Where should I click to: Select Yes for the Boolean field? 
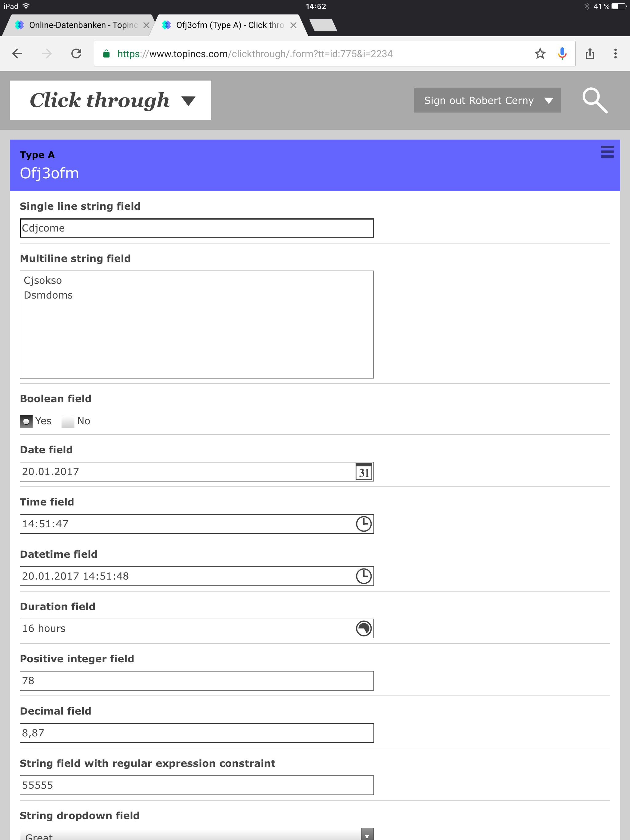[x=26, y=422]
